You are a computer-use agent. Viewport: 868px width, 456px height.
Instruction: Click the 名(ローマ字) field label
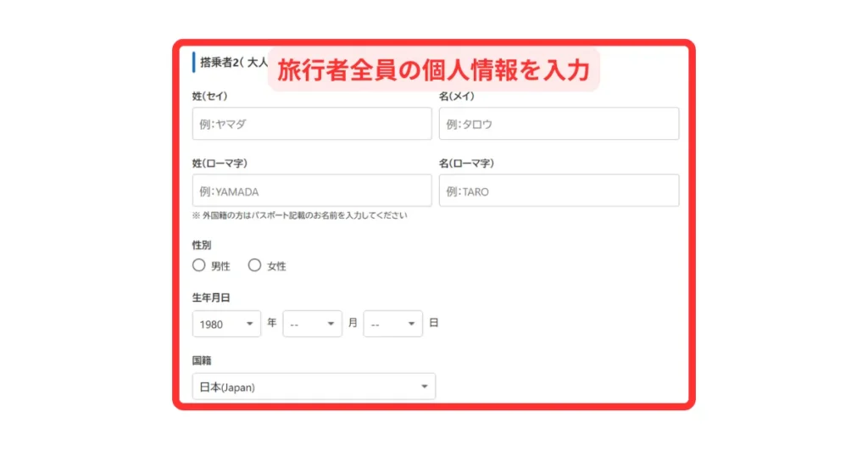[x=466, y=163]
